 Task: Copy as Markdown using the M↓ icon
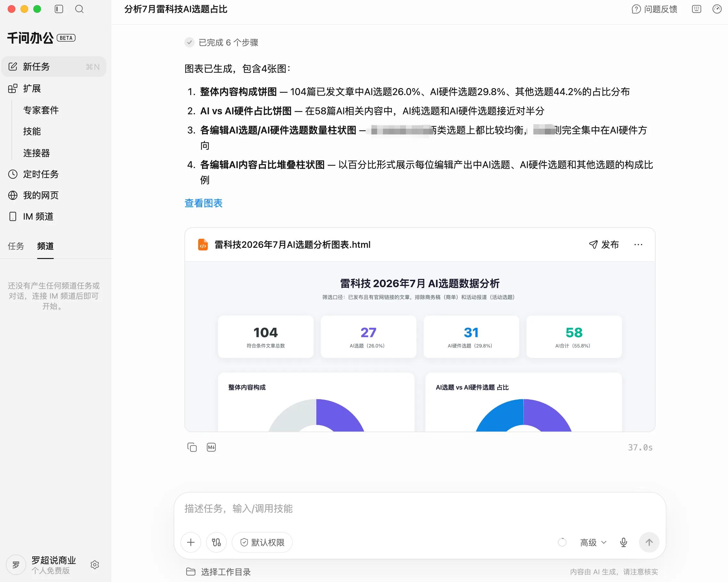tap(211, 447)
